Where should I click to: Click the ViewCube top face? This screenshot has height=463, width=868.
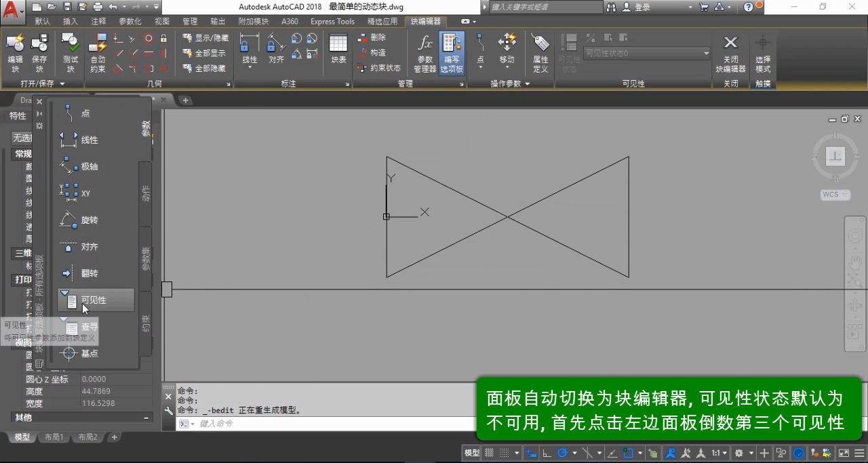click(835, 157)
